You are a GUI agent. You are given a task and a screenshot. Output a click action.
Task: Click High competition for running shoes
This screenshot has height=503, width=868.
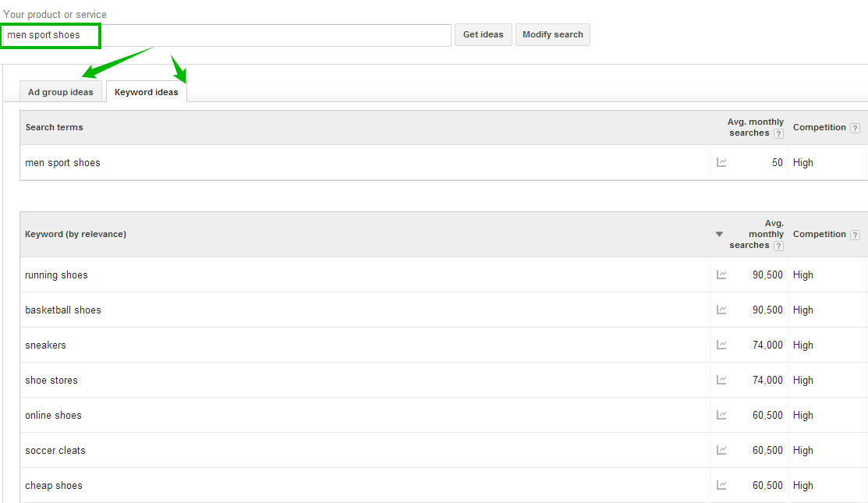click(802, 275)
